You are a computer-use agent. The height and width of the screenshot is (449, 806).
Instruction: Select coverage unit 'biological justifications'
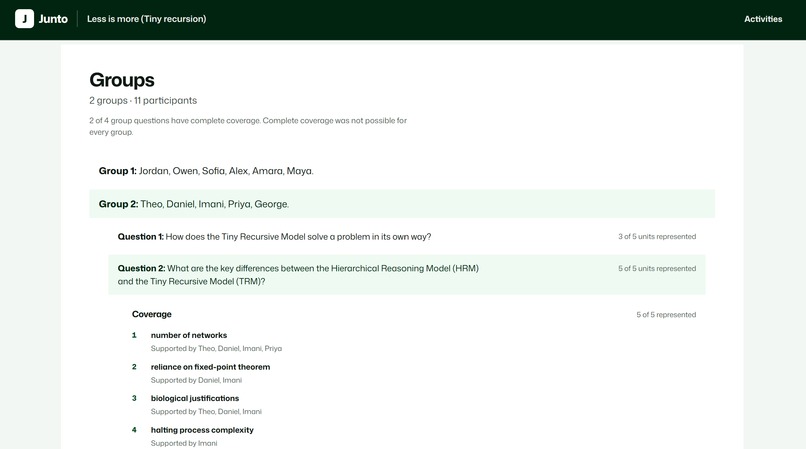tap(195, 399)
